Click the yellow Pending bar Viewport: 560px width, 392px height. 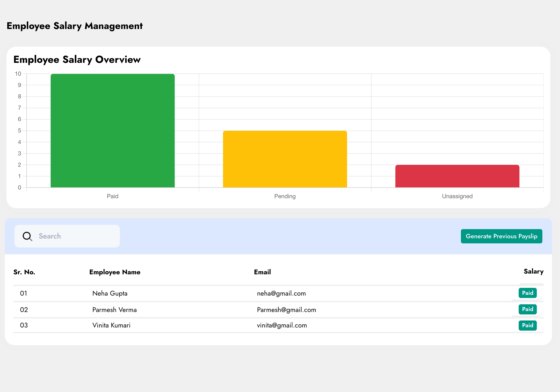tap(285, 159)
